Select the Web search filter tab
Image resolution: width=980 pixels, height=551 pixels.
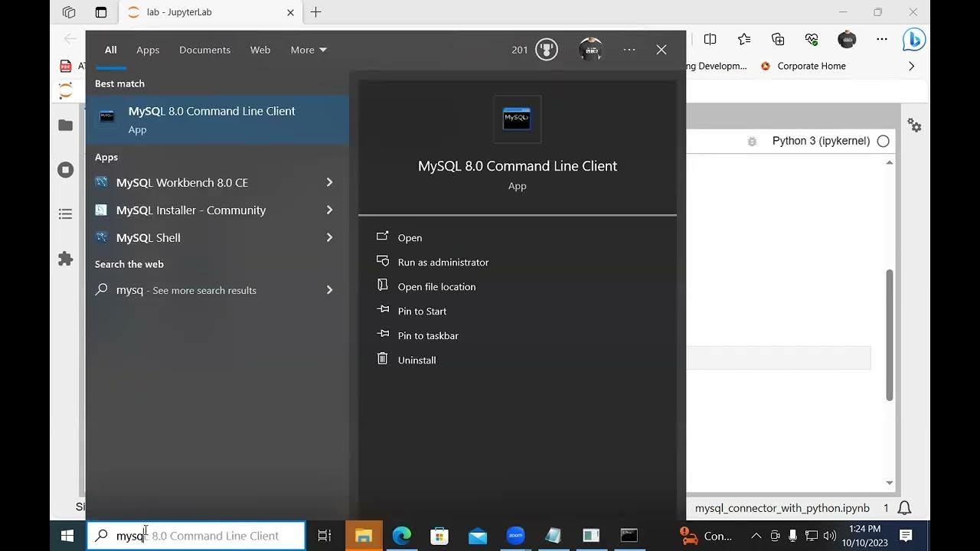click(260, 50)
